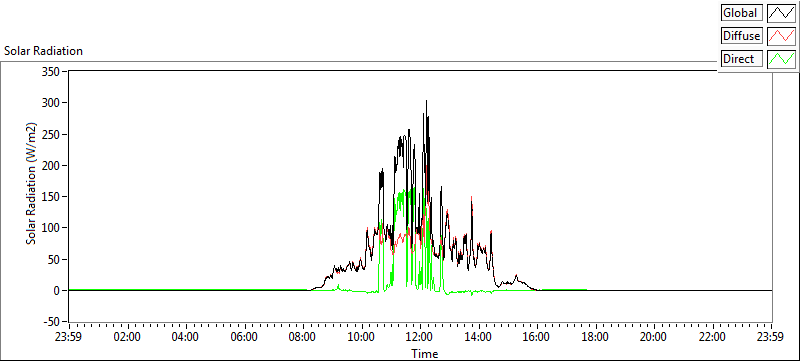This screenshot has height=361, width=800.
Task: Click the 22:00 time axis label
Action: (712, 337)
